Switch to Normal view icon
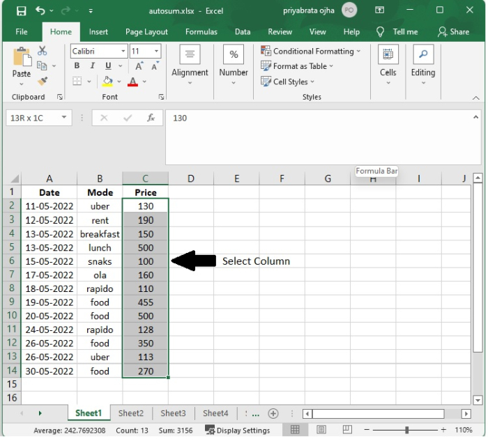Viewport: 488px width, 448px height. click(295, 430)
